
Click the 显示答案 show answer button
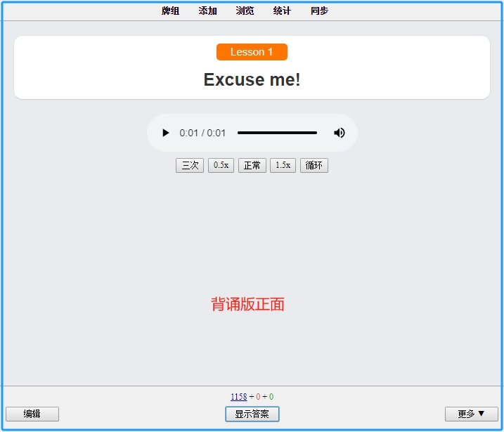coord(252,414)
